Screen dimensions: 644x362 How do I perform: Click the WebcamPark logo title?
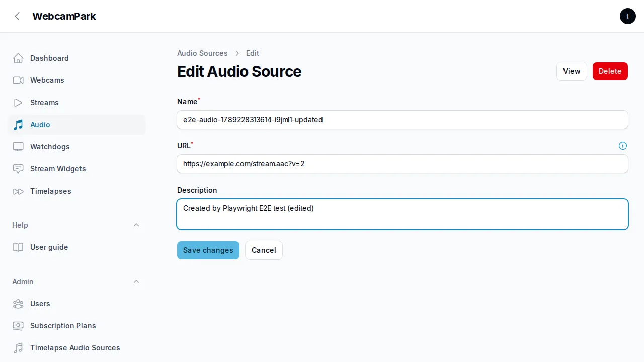tap(64, 16)
